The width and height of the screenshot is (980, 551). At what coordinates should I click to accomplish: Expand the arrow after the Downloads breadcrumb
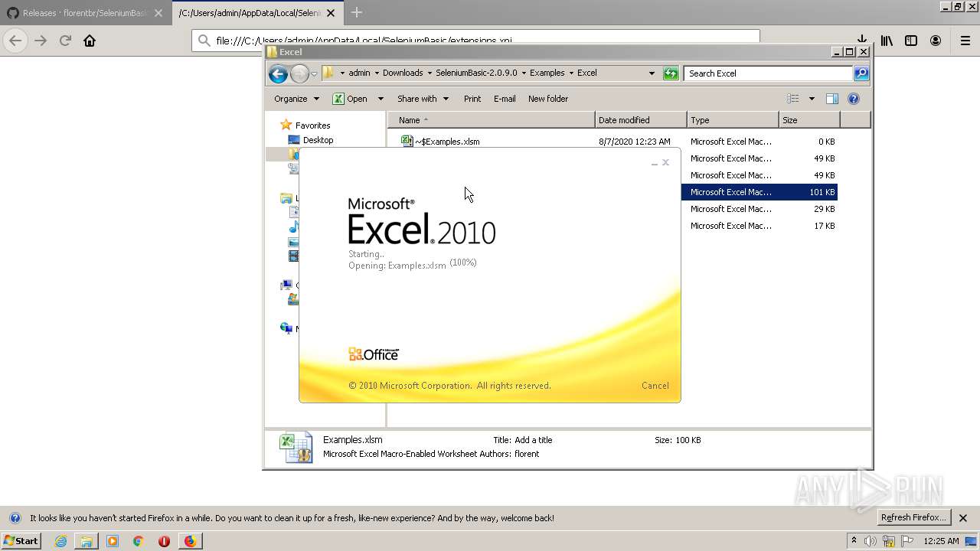click(x=430, y=73)
